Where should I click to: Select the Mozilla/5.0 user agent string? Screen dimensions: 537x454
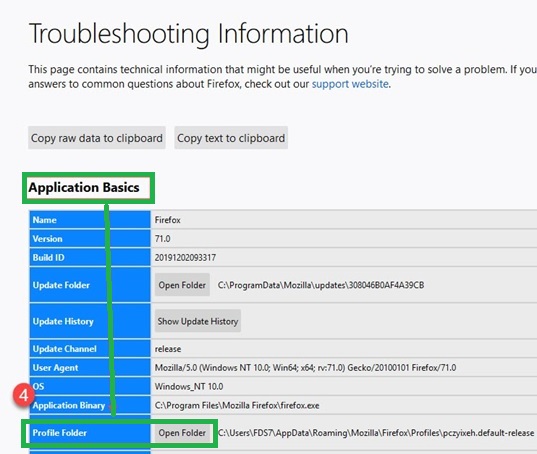305,368
